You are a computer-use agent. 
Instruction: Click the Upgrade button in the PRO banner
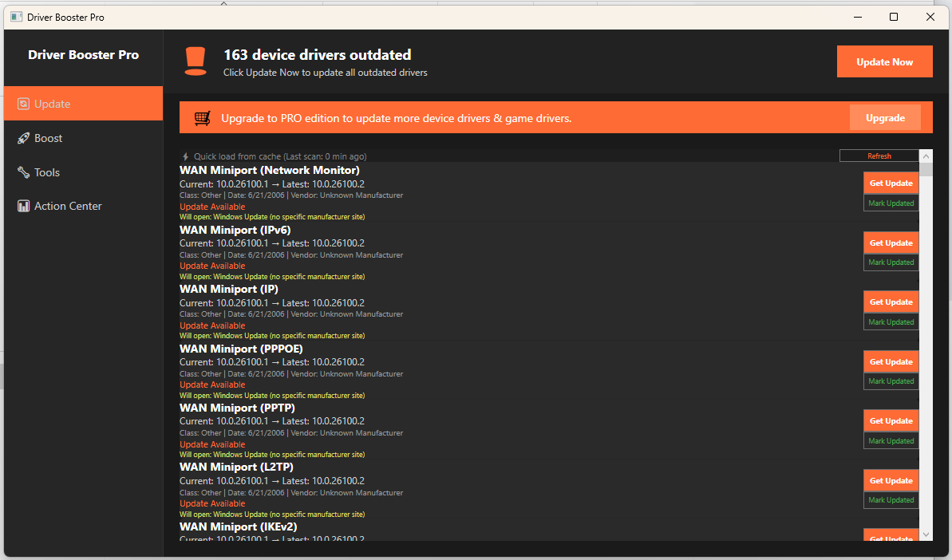(885, 118)
